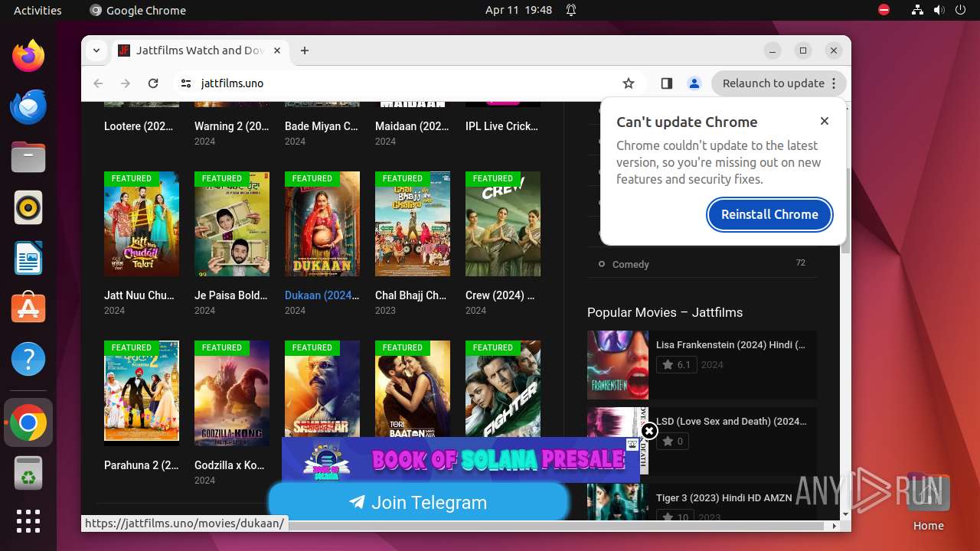Open Rhythmbox music player in dock
This screenshot has width=980, height=551.
[28, 207]
